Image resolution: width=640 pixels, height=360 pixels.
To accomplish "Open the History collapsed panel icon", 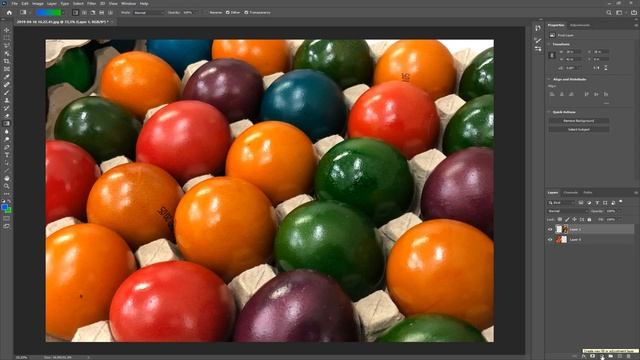I will point(538,28).
